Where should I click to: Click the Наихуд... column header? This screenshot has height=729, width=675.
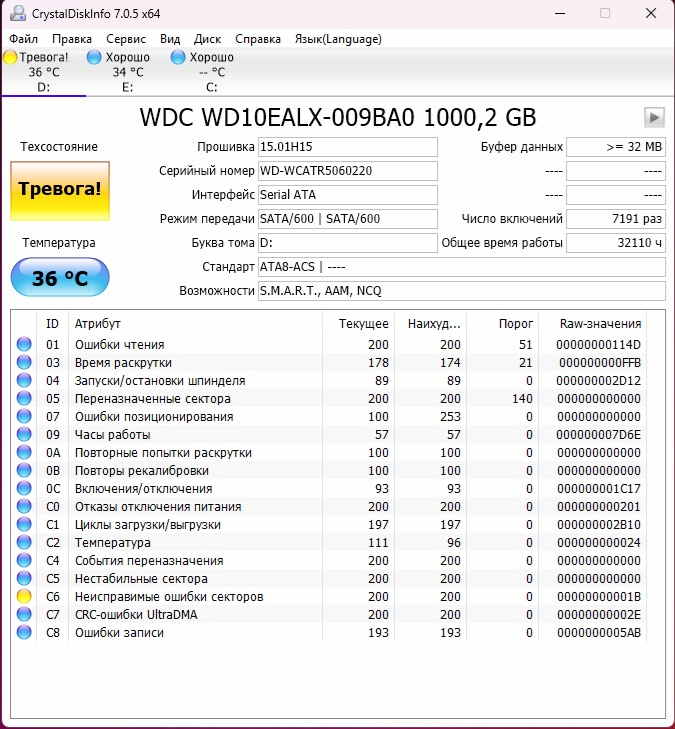430,324
